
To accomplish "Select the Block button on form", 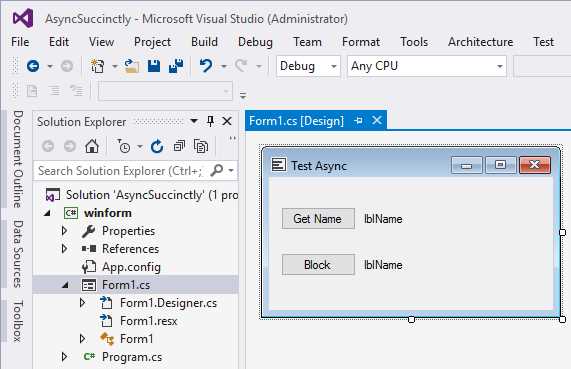I will tap(318, 264).
